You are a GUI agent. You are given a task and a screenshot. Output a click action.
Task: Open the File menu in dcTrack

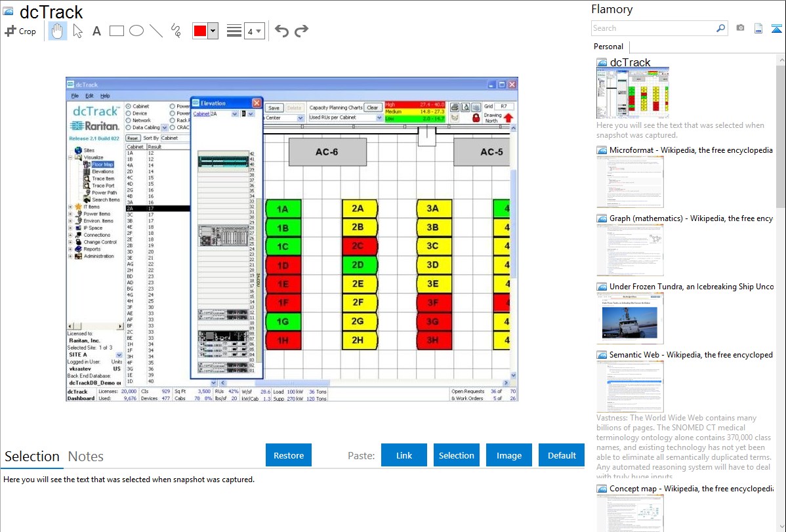pyautogui.click(x=75, y=96)
